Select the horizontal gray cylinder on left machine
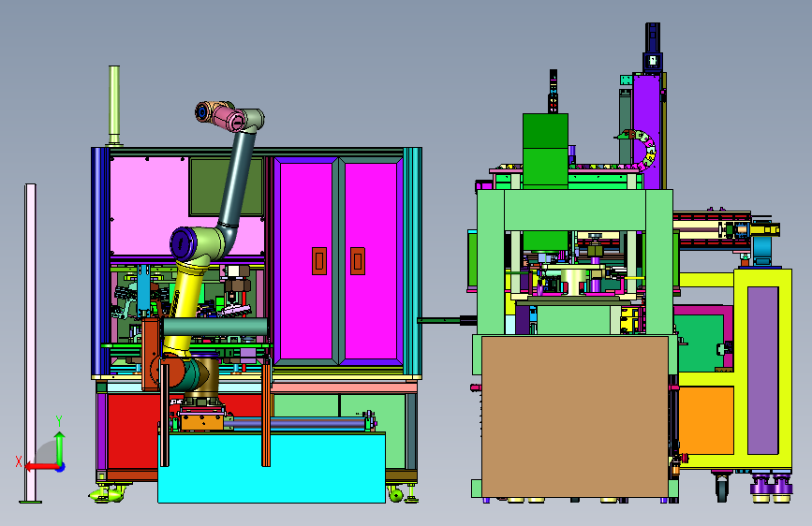Image resolution: width=812 pixels, height=526 pixels. (215, 328)
